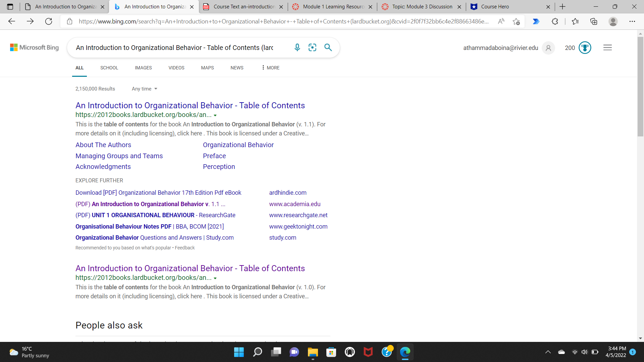Open the Favorites list icon
This screenshot has width=644, height=362.
[575, 21]
